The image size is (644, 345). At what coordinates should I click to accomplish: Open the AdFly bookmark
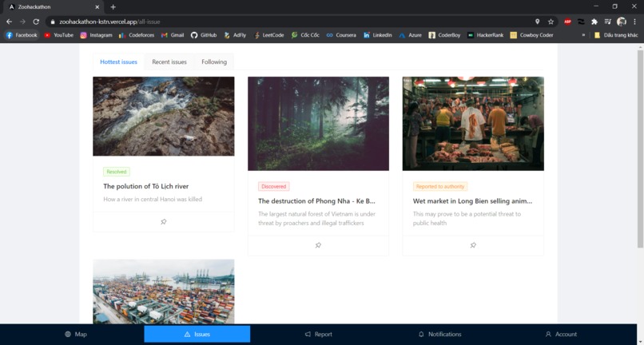pos(235,35)
